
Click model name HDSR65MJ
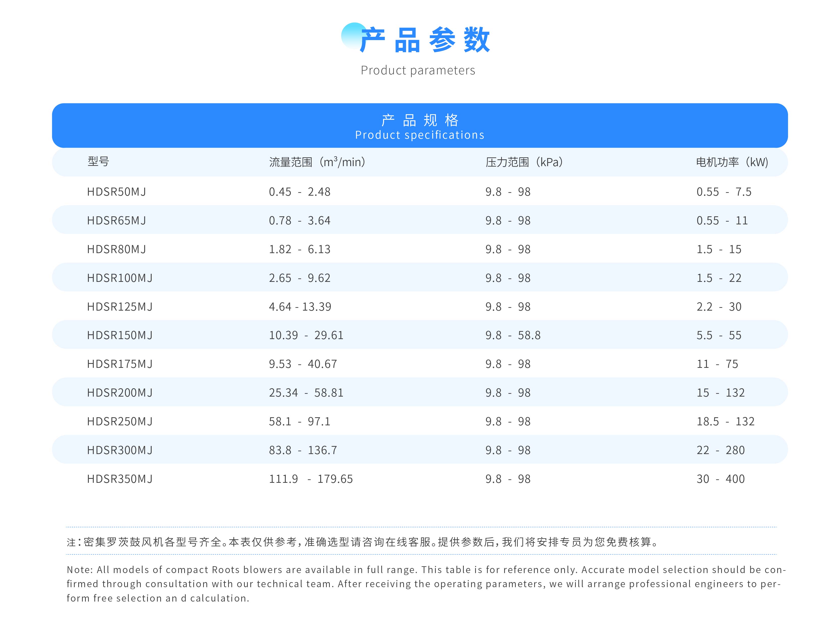(116, 221)
